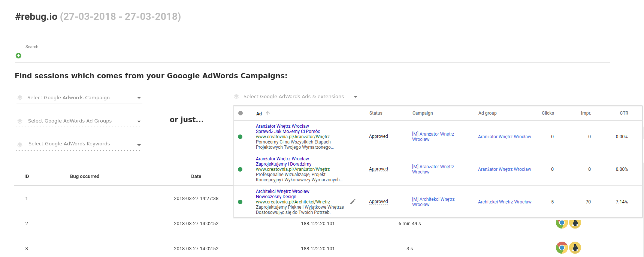
Task: Click layers icon beside Select Google Adwords Campaign
Action: click(20, 97)
